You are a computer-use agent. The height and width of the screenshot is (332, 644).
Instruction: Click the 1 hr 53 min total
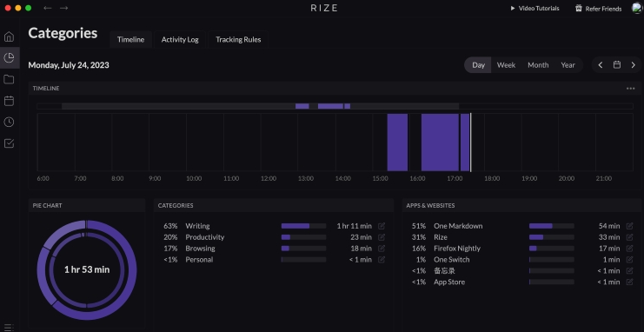point(87,269)
